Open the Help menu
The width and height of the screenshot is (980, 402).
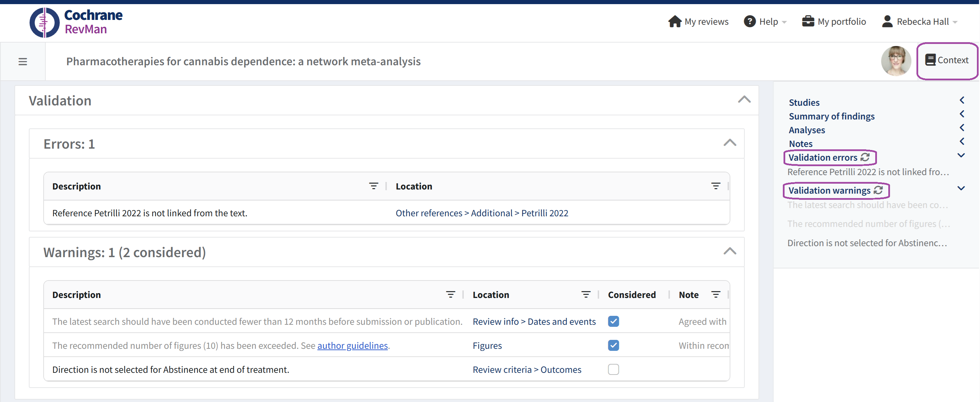click(765, 22)
